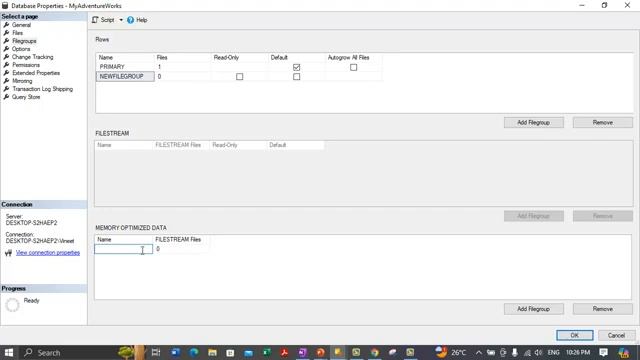Viewport: 640px width, 360px height.
Task: Open the clock showing 10:26 PM
Action: [578, 352]
